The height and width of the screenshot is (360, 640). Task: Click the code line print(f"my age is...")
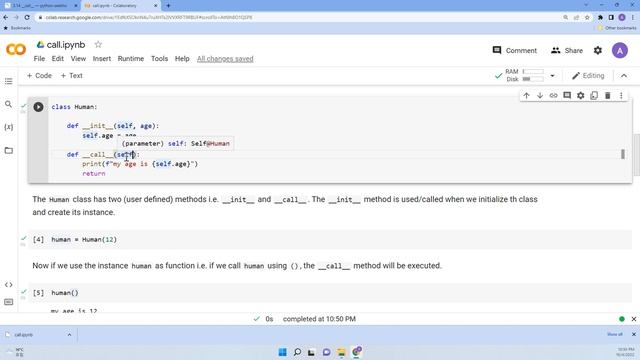(x=140, y=164)
